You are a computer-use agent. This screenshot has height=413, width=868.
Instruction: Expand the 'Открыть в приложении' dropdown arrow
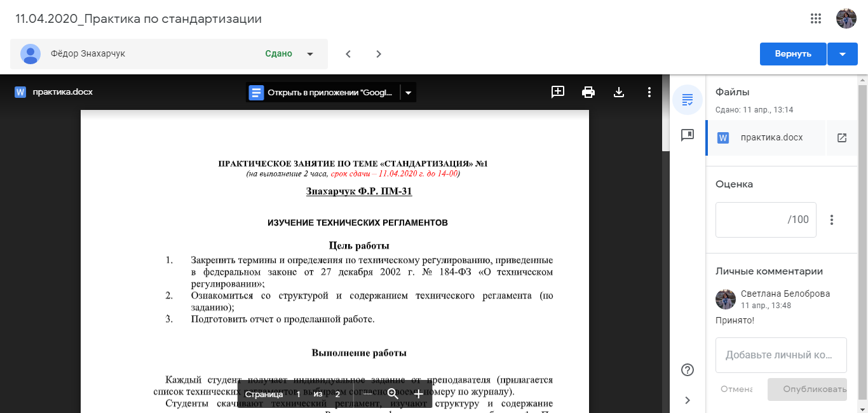[409, 93]
